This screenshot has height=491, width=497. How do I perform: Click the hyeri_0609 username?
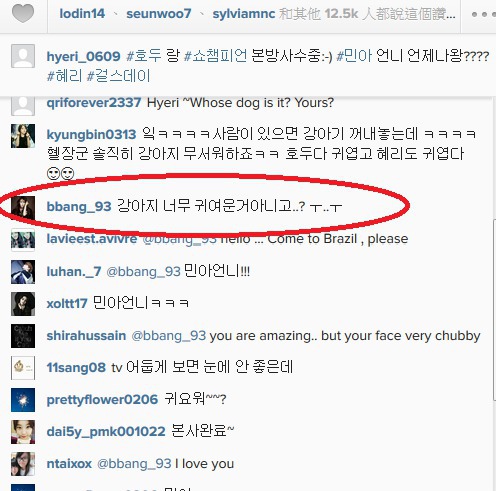83,56
